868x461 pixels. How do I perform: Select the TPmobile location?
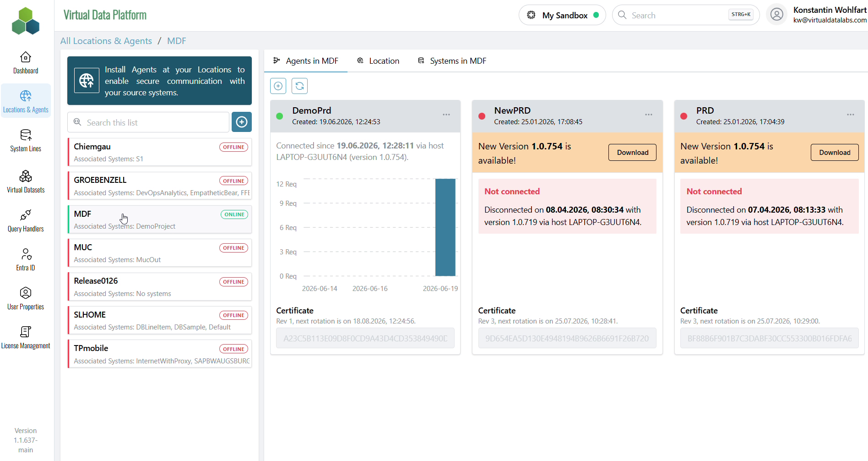pos(159,354)
